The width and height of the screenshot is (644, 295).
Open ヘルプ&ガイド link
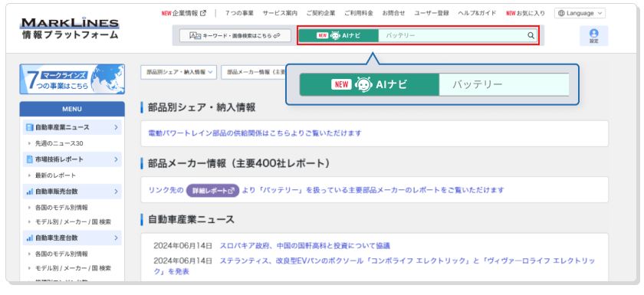coord(477,13)
